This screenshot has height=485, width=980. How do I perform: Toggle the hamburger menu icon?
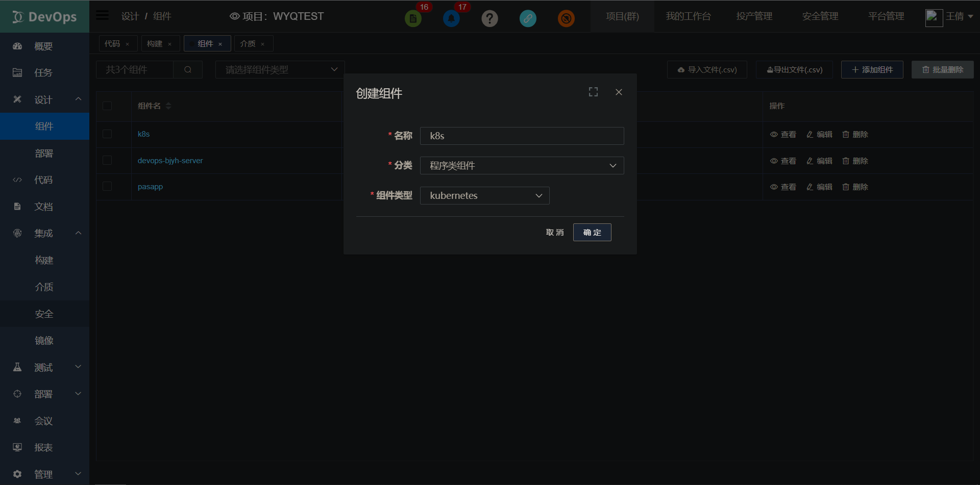(103, 15)
